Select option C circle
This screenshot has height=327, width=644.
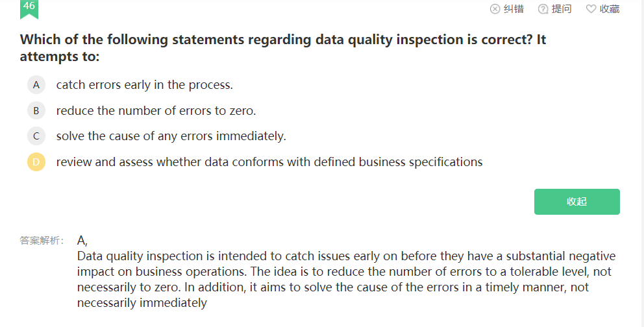(36, 136)
